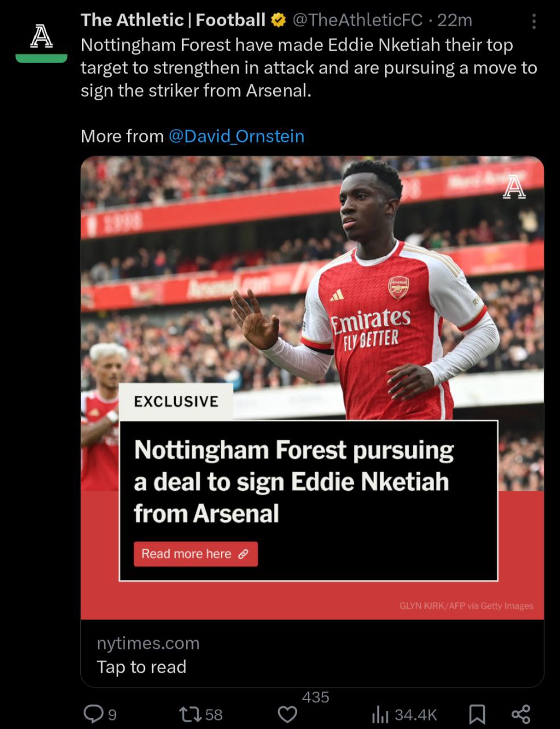Open the three-dot more options menu

pyautogui.click(x=533, y=22)
